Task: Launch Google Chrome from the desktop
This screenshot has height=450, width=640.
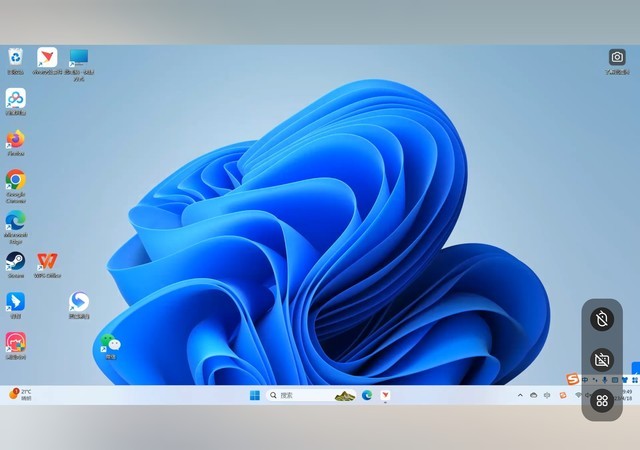Action: 16,186
